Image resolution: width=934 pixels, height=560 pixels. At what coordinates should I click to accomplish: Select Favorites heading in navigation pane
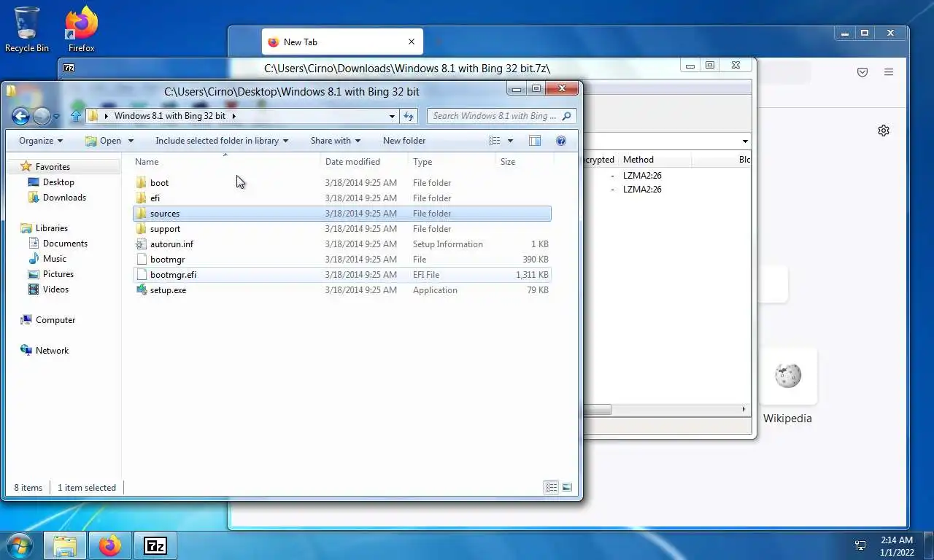(53, 167)
